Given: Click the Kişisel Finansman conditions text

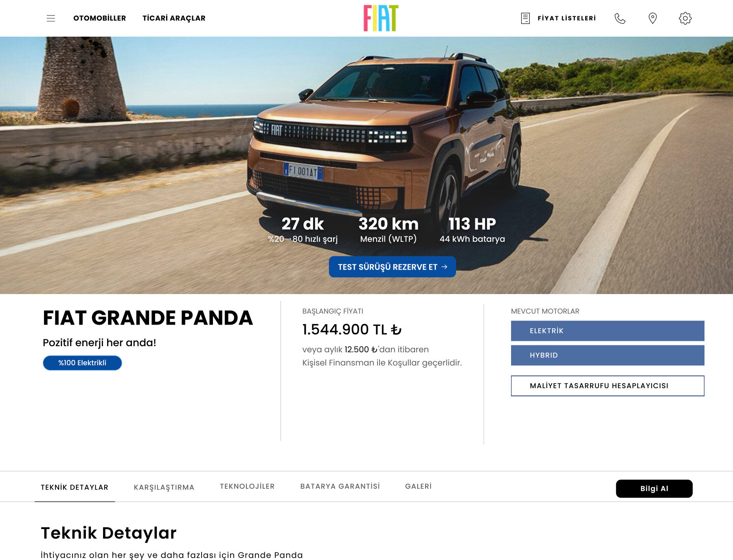Looking at the screenshot, I should tap(382, 362).
